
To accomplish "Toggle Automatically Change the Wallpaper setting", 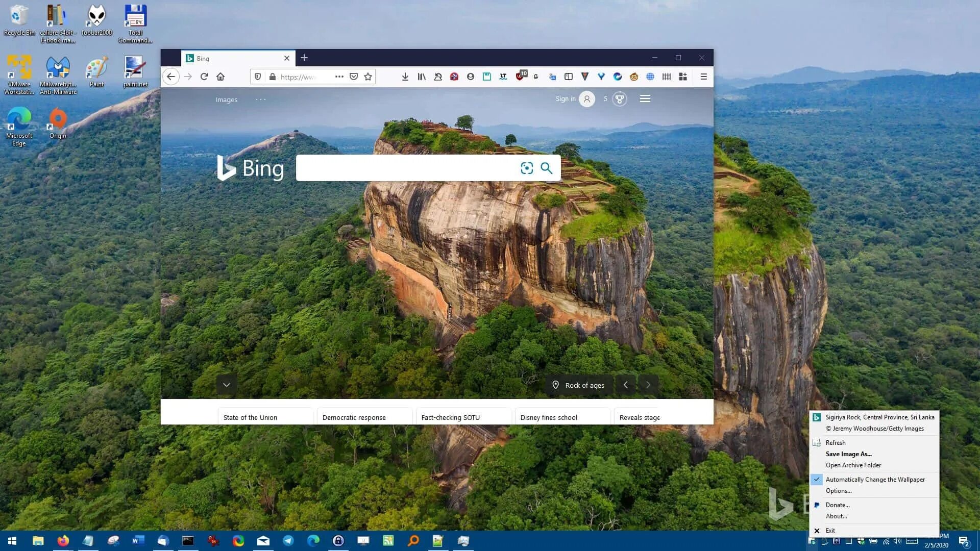I will [875, 479].
